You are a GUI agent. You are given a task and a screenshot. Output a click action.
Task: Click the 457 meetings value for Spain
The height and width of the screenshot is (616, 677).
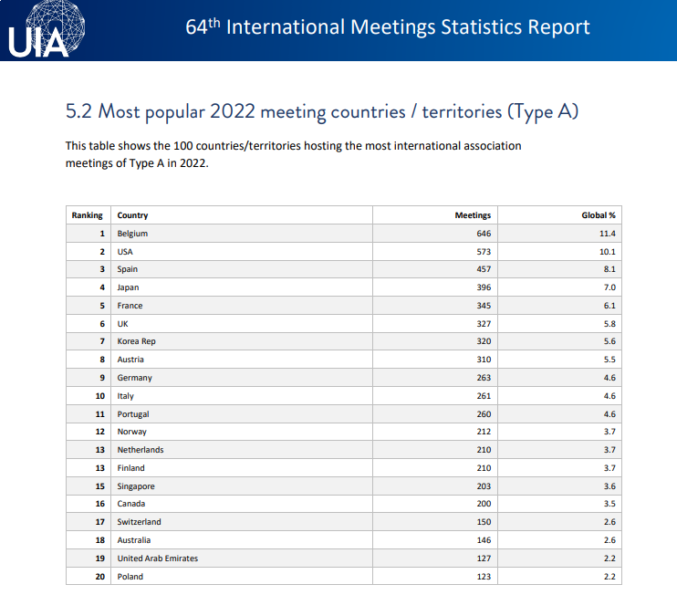pos(483,269)
